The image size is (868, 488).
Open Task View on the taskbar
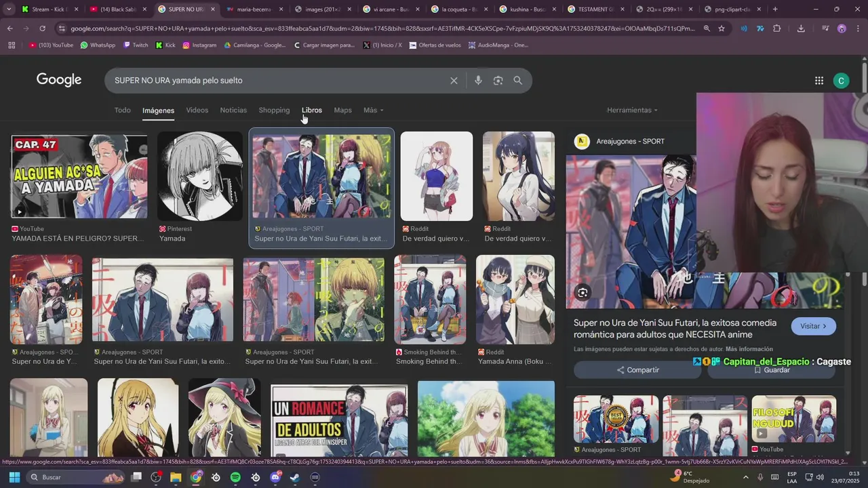(136, 477)
